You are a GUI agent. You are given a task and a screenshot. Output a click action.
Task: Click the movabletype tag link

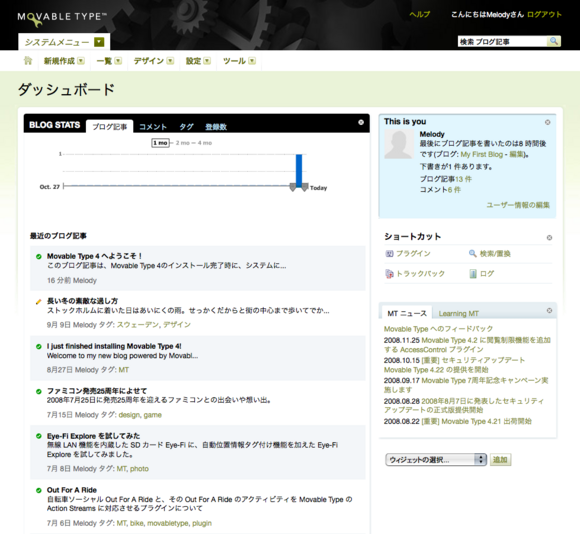(x=168, y=523)
